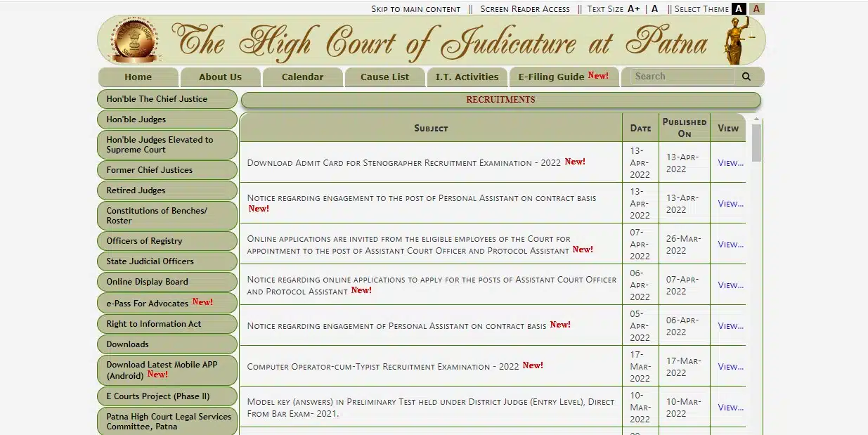868x435 pixels.
Task: Open Hon'ble Judges Elevated to Supreme Court
Action: click(x=167, y=145)
